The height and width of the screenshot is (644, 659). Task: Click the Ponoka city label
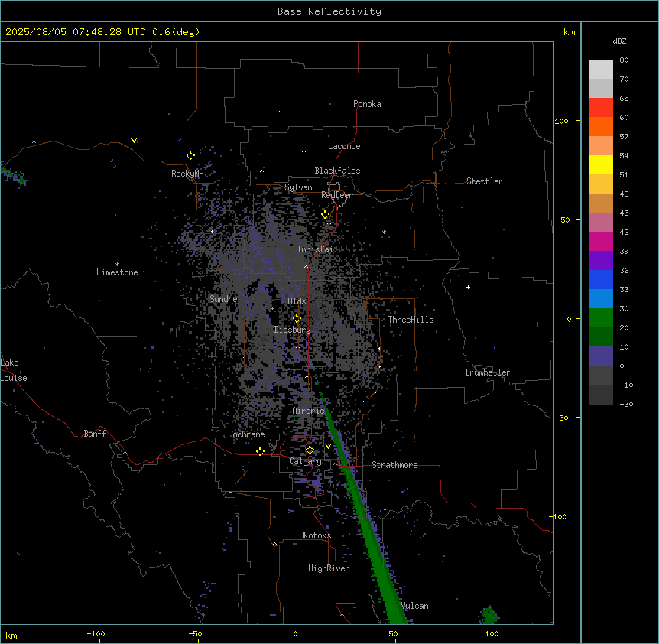(x=367, y=104)
